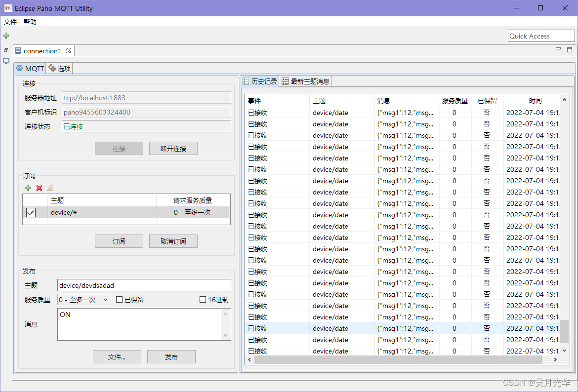Click the horizontal scrollbar left arrow
Image resolution: width=578 pixels, height=392 pixels.
249,359
